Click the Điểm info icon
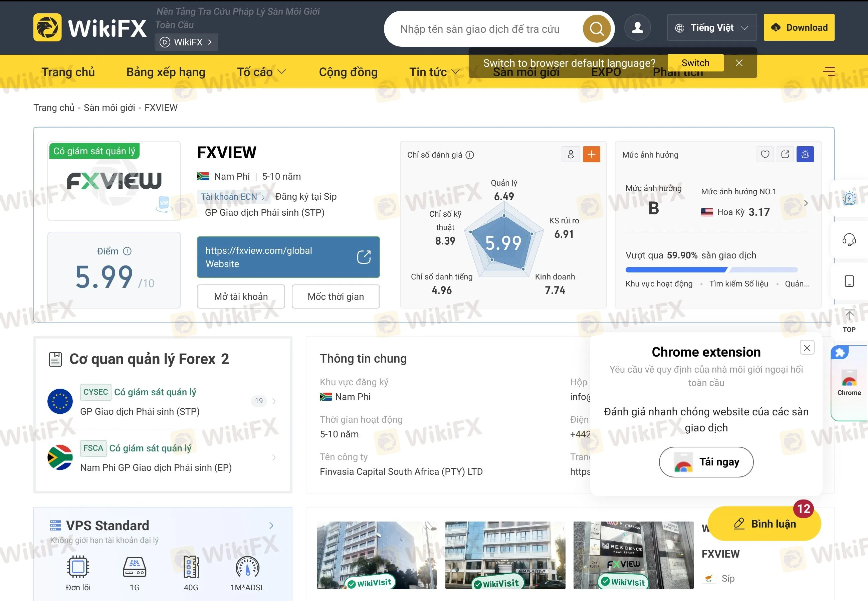868x601 pixels. (127, 251)
